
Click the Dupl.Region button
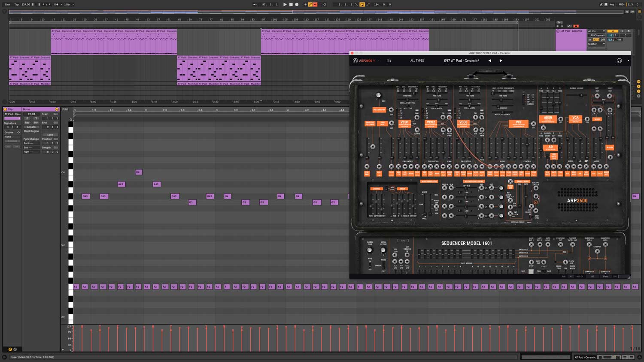point(31,131)
